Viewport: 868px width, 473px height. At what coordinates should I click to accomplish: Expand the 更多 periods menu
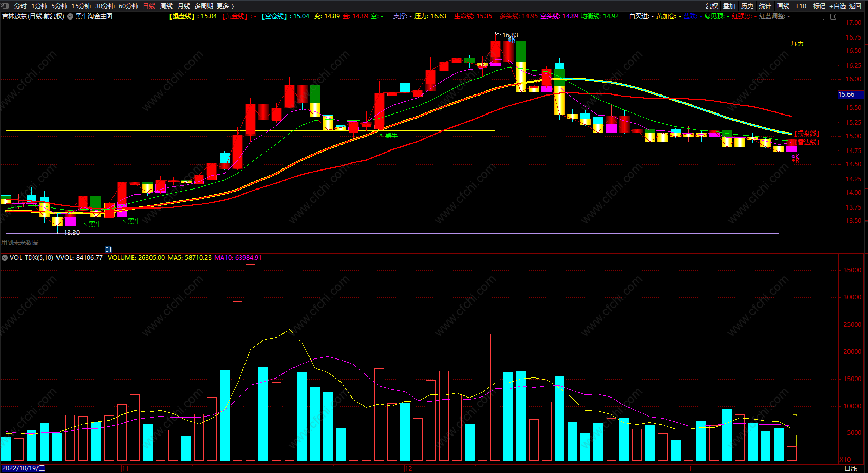pyautogui.click(x=225, y=6)
